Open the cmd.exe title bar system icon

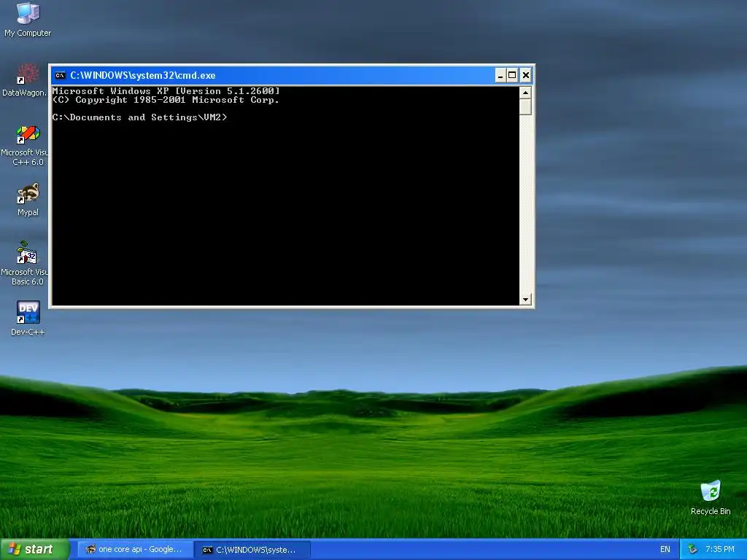(x=60, y=75)
